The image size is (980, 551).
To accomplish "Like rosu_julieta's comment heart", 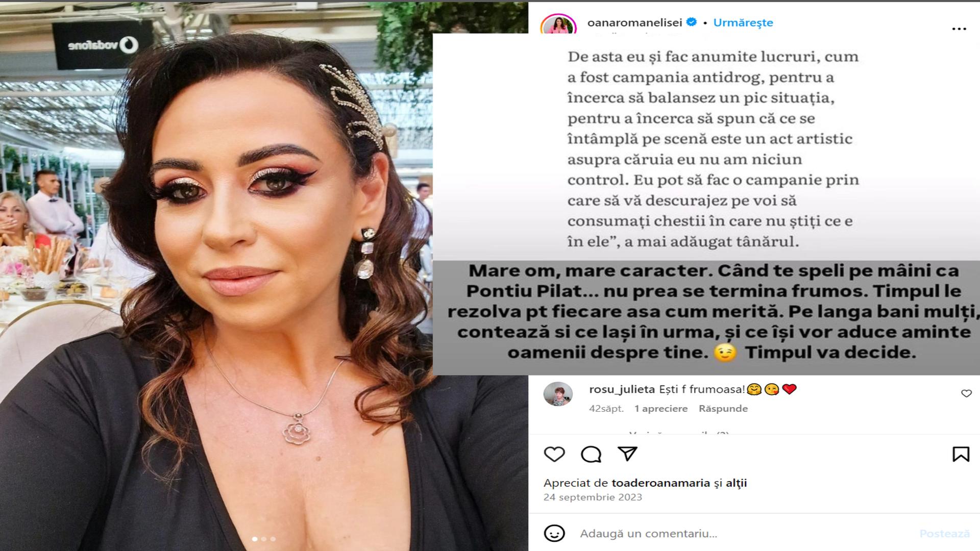I will click(966, 393).
